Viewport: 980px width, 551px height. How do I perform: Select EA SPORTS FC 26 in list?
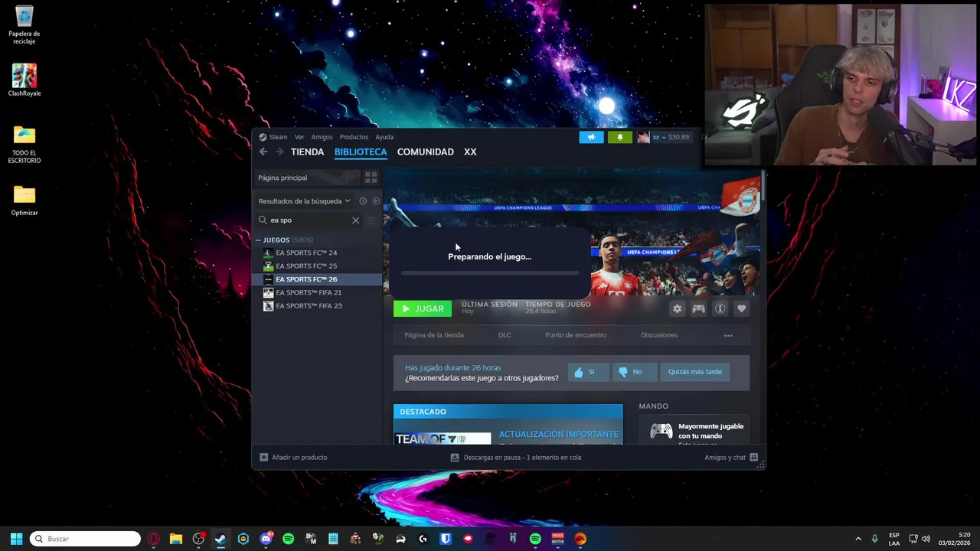(x=317, y=279)
